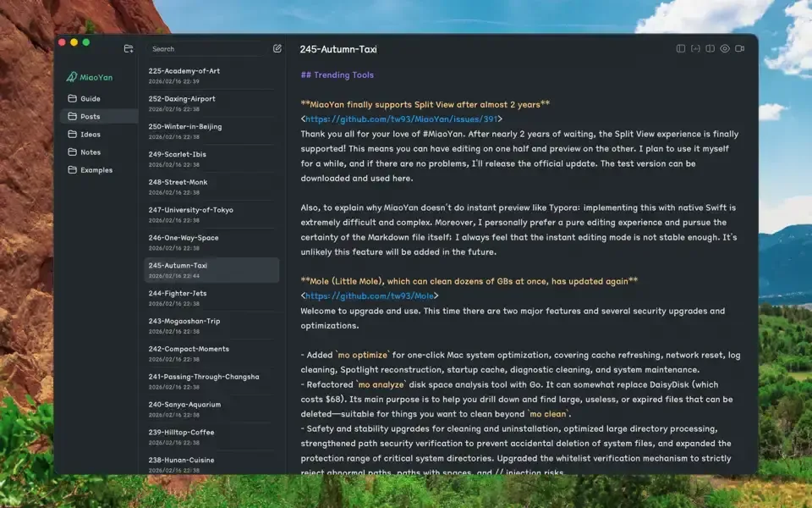The height and width of the screenshot is (508, 812).
Task: Select the Posts folder label
Action: pos(91,117)
